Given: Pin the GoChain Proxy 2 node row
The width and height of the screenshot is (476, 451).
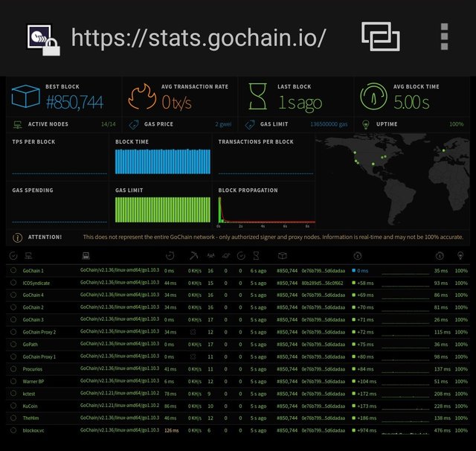Looking at the screenshot, I should point(13,332).
